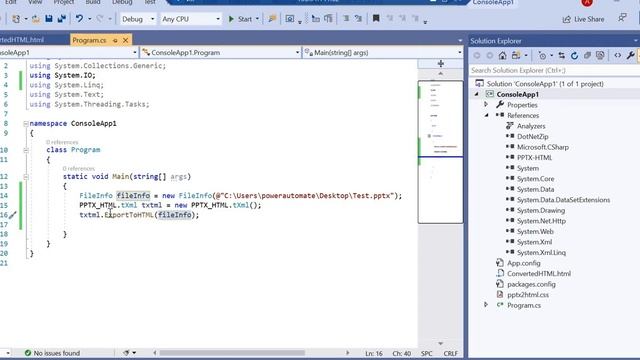Click the Live Share button label
Screen dimensions: 640x360
pos(589,19)
